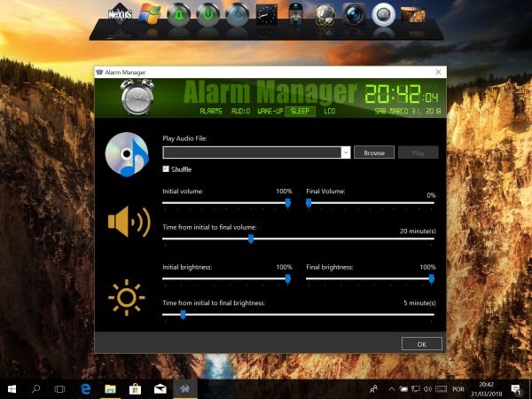Expand the Play Audio File dropdown
The image size is (532, 399).
pyautogui.click(x=345, y=153)
